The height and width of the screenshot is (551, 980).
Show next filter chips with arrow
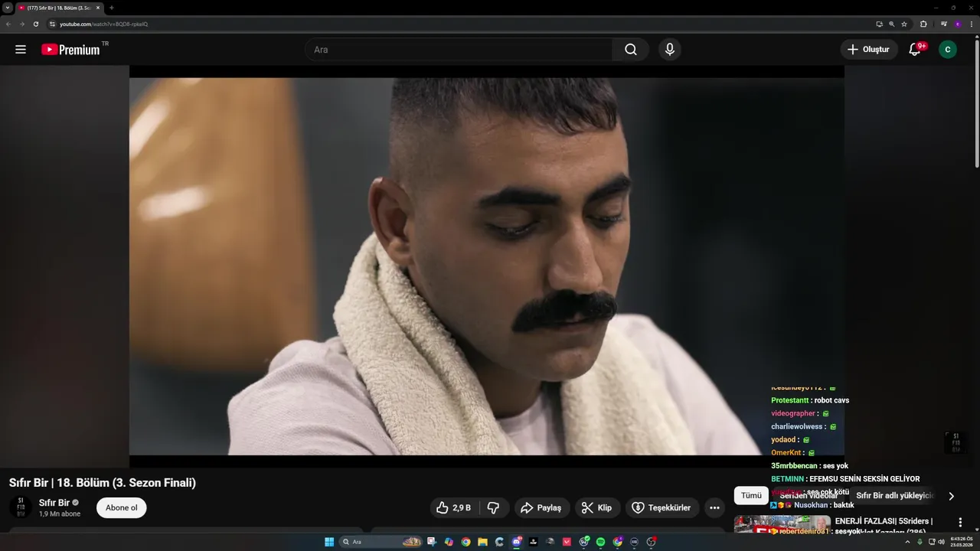[951, 496]
